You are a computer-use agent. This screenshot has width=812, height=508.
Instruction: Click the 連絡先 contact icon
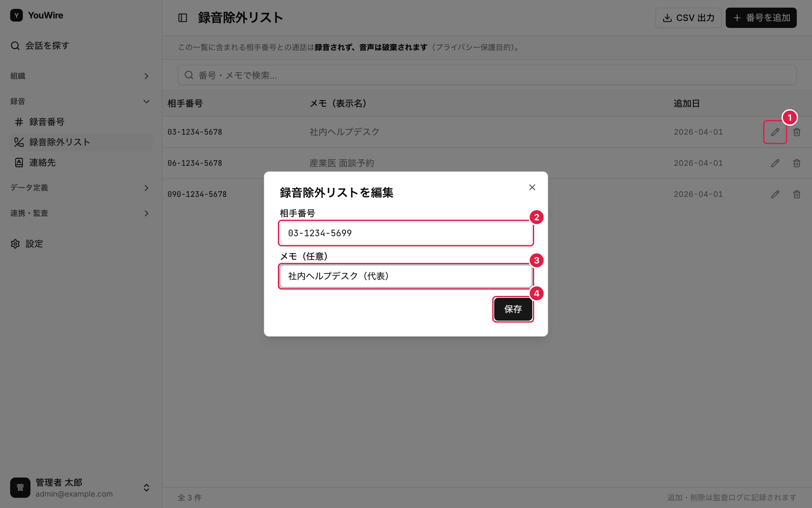click(x=19, y=163)
